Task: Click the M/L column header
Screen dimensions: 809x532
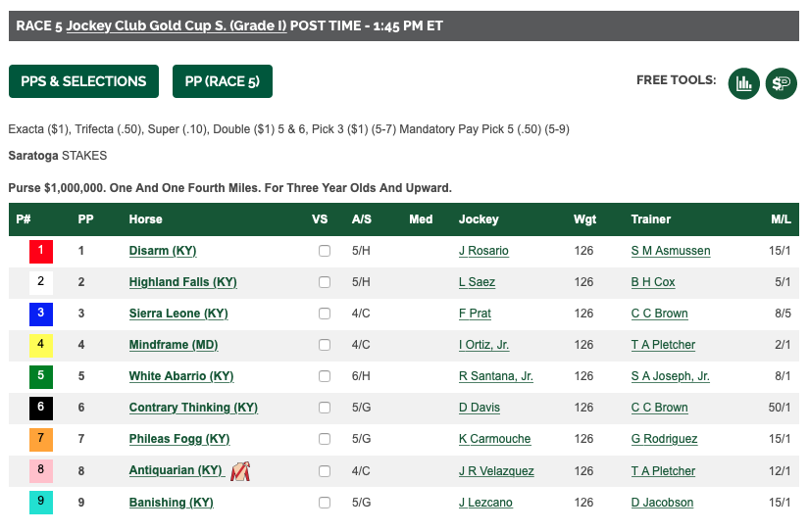Action: click(781, 219)
